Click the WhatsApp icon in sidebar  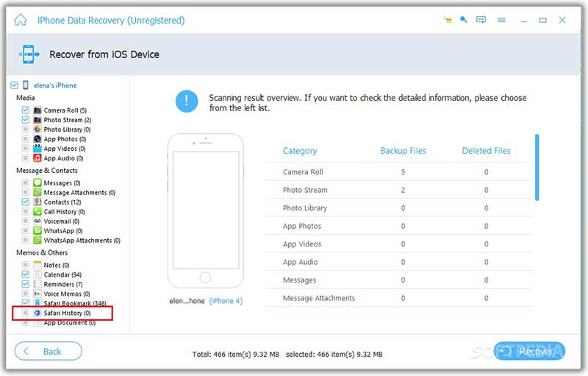(x=37, y=231)
